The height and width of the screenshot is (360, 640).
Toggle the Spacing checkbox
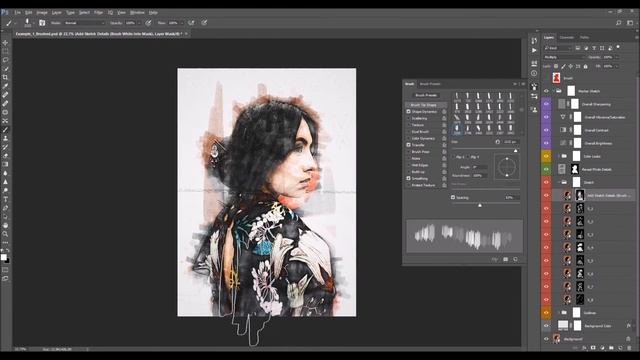(x=453, y=197)
